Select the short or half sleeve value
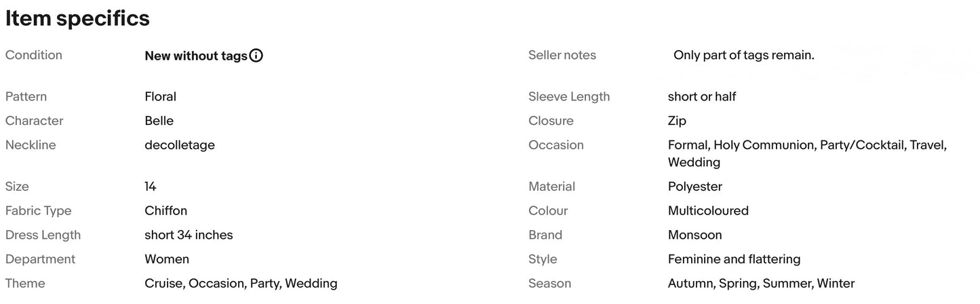The height and width of the screenshot is (304, 980). 702,96
